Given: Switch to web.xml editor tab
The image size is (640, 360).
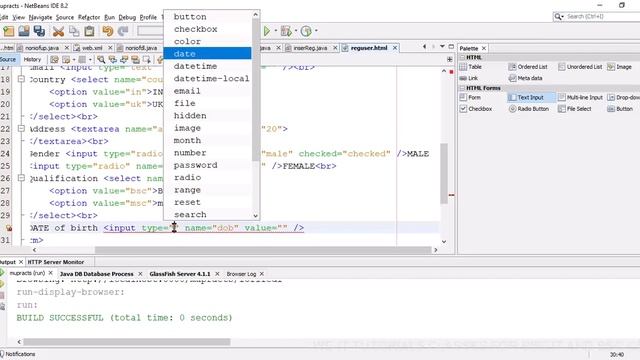Looking at the screenshot, I should pos(92,48).
